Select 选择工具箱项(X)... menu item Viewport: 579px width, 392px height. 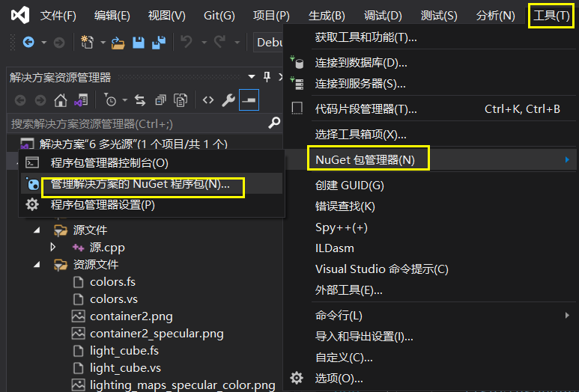[429, 135]
